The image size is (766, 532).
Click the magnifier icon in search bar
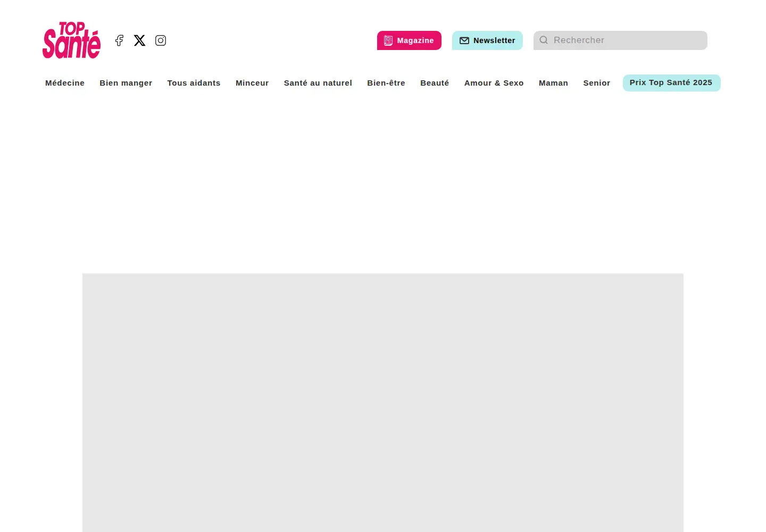pos(544,40)
